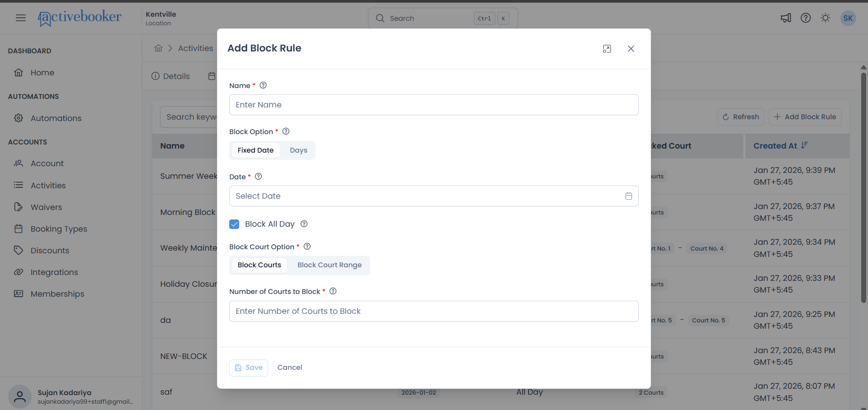Click the Court No. 5 tag
Image resolution: width=868 pixels, height=410 pixels.
click(708, 320)
